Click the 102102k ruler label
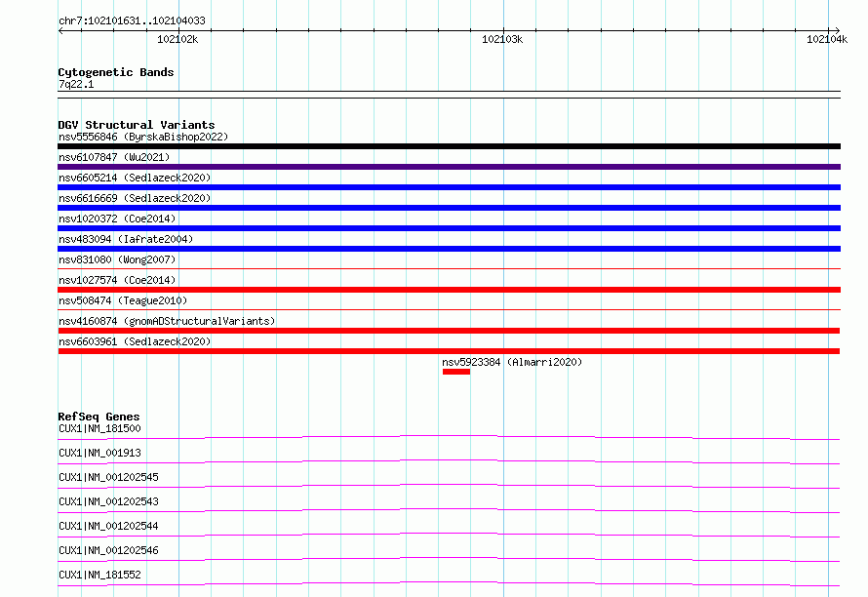This screenshot has width=868, height=597. tap(178, 39)
